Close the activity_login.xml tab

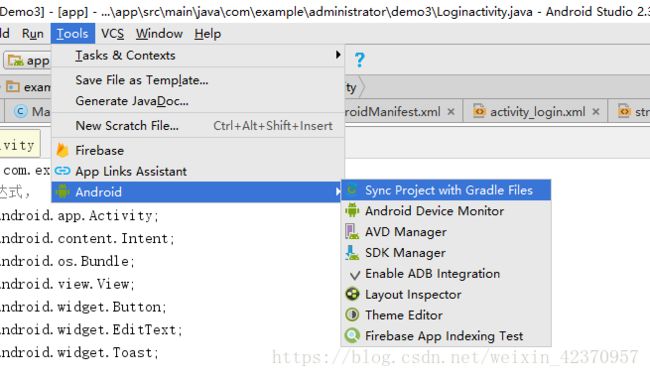[596, 112]
